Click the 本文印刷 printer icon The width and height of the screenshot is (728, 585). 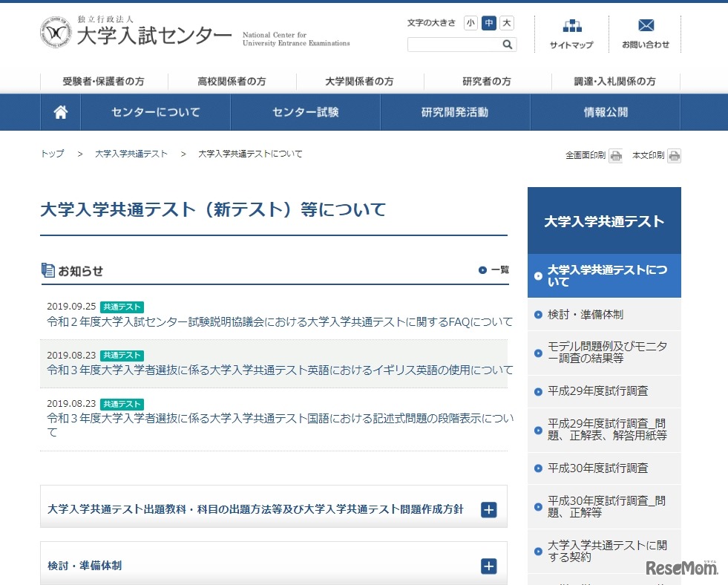coord(674,156)
